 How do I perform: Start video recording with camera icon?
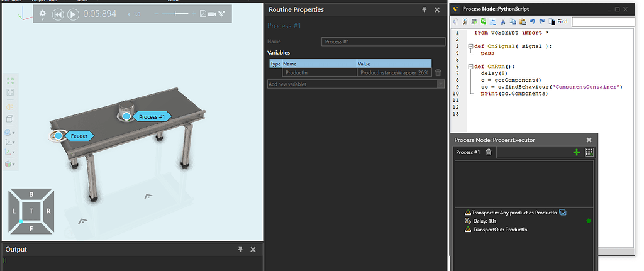(213, 14)
